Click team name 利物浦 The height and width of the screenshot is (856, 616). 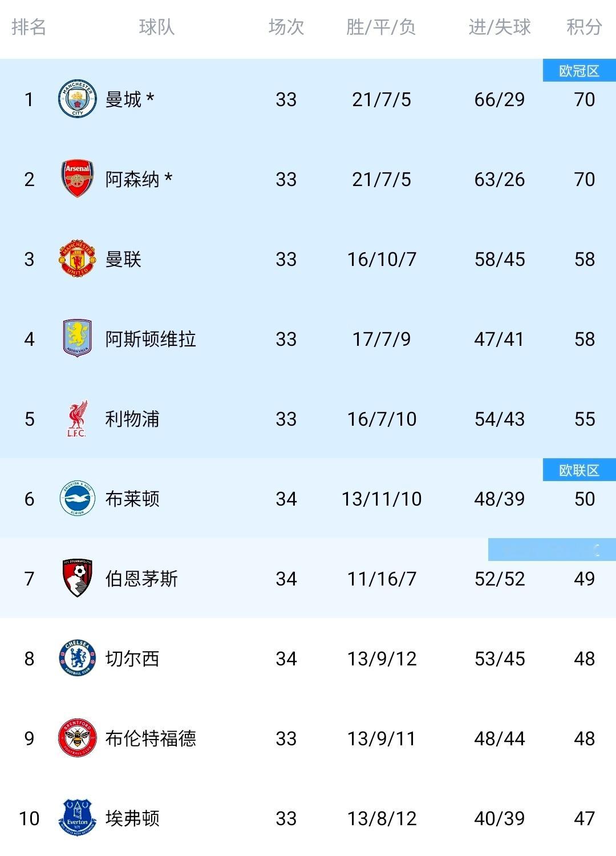tap(132, 419)
